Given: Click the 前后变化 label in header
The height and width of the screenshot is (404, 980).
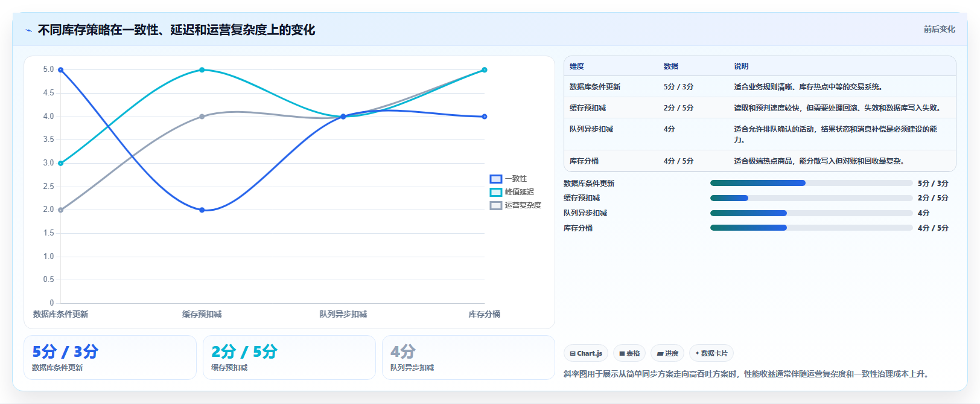Looking at the screenshot, I should tap(940, 29).
